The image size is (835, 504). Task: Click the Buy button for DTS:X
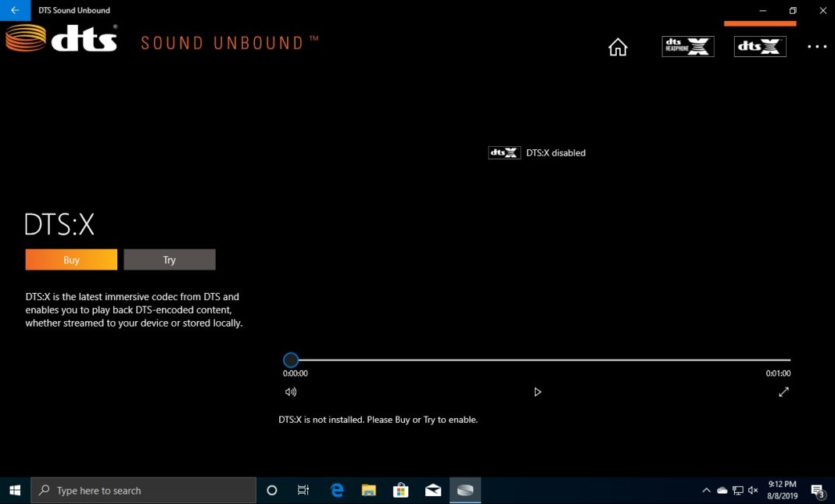point(70,259)
